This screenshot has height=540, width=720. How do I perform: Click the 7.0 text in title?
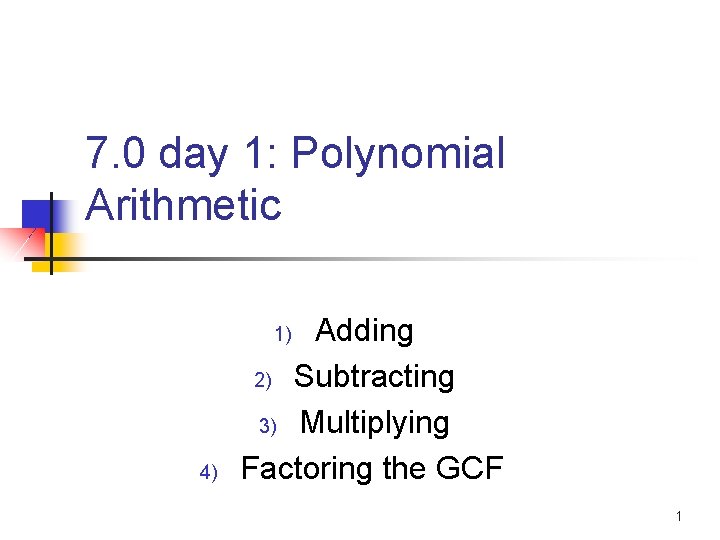(115, 152)
